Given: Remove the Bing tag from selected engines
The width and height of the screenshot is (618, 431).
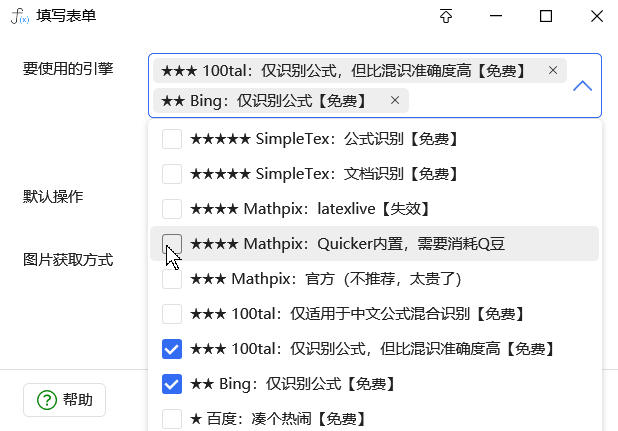Looking at the screenshot, I should point(395,100).
